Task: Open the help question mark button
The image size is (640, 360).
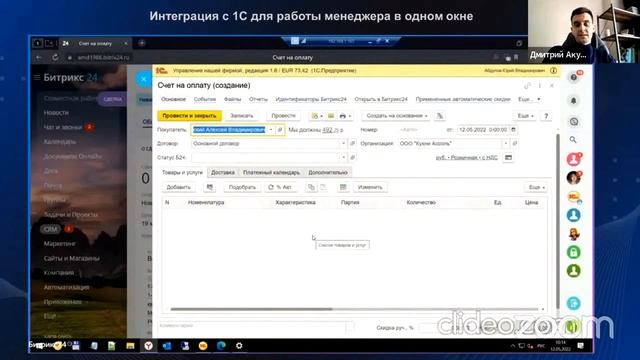Action: coord(546,116)
